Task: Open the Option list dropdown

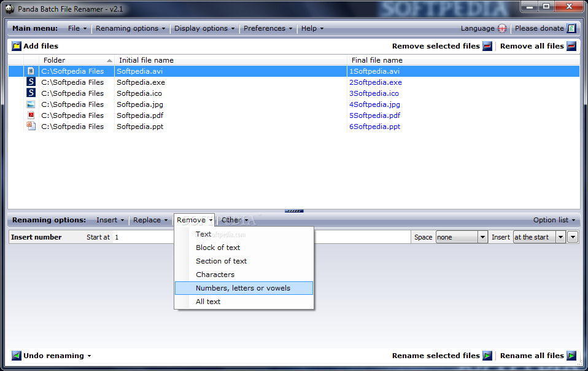Action: (554, 220)
